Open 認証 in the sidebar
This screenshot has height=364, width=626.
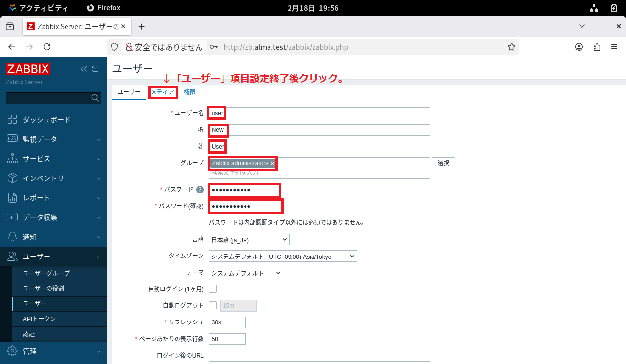[29, 334]
